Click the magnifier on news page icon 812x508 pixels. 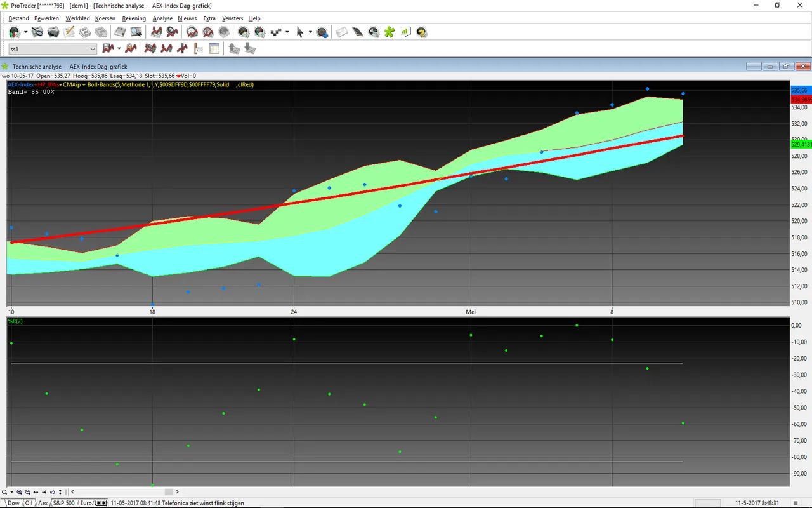pos(136,32)
